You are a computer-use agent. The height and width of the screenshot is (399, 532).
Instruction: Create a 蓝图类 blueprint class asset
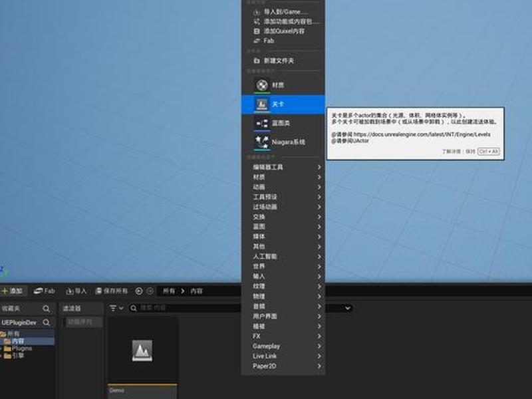(283, 123)
